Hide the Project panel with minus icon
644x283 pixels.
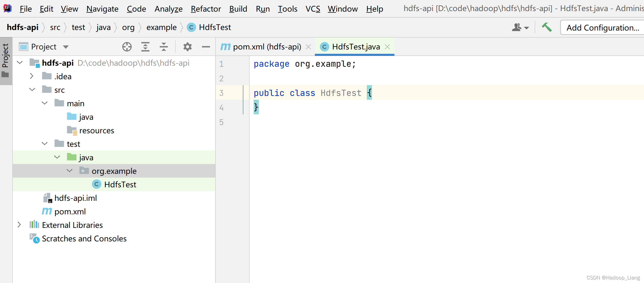click(x=206, y=47)
